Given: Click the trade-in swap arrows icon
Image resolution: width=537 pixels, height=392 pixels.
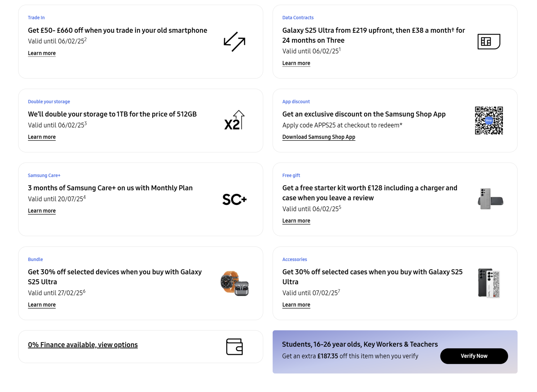Looking at the screenshot, I should pyautogui.click(x=234, y=42).
